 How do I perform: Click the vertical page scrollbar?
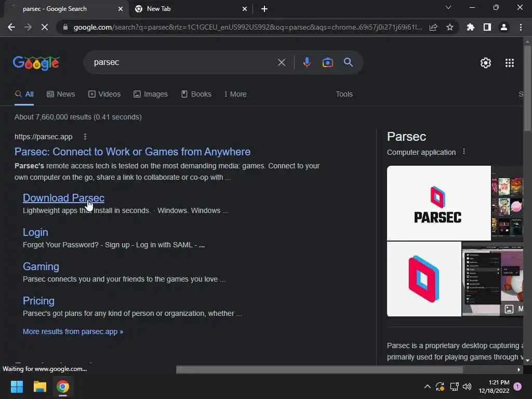tap(527, 88)
